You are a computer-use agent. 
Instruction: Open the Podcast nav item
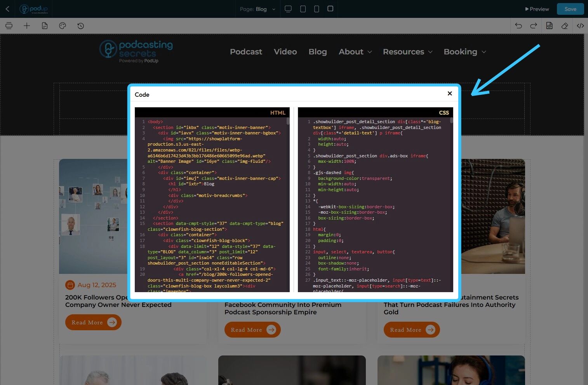246,52
